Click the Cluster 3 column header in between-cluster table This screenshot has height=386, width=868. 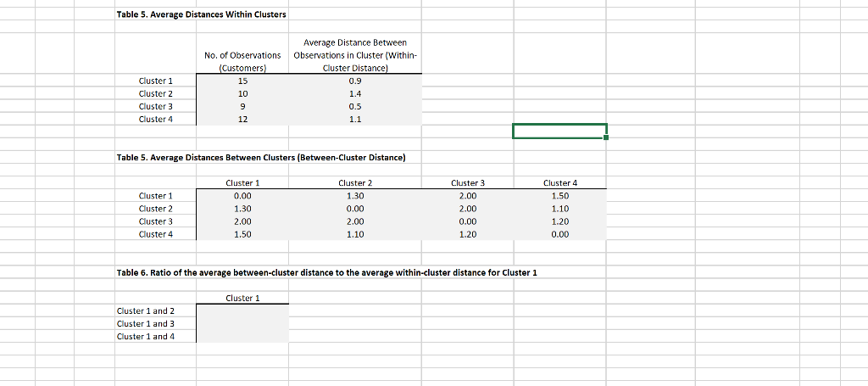tap(468, 182)
